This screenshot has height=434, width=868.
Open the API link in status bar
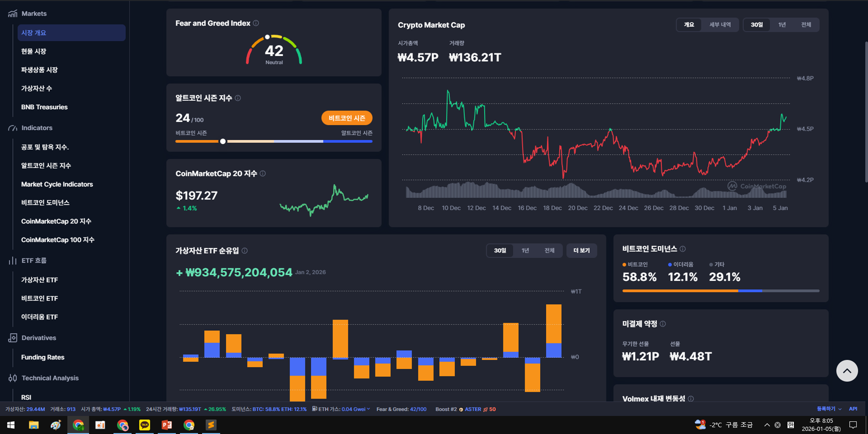[x=853, y=409]
